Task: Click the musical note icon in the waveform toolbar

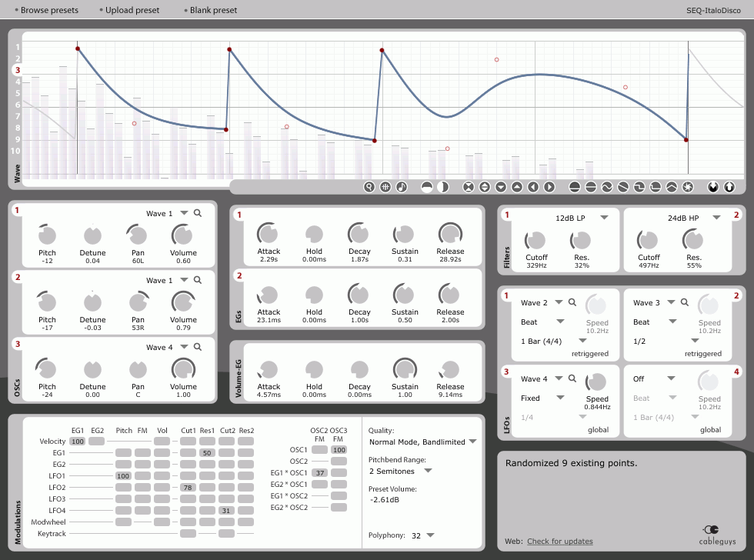Action: pyautogui.click(x=402, y=187)
